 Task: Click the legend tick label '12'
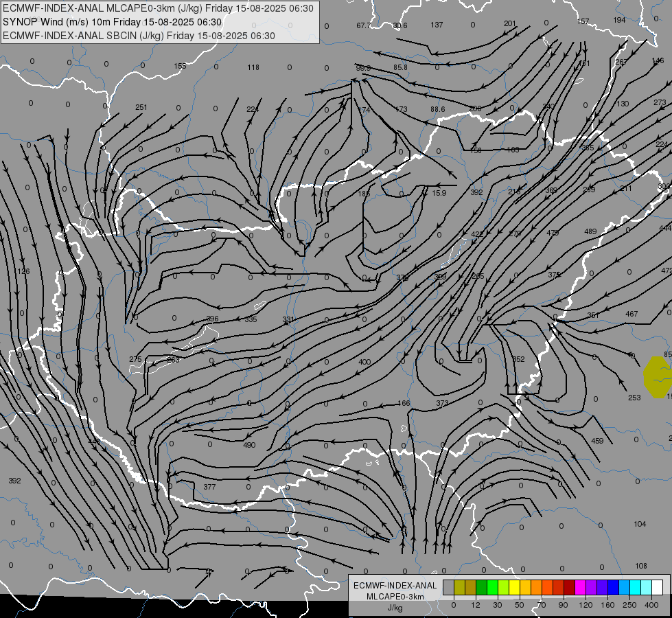coord(475,605)
